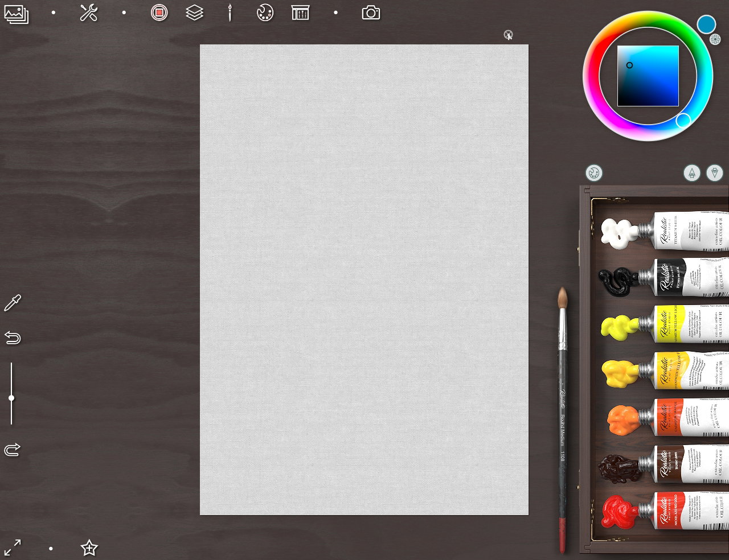Click the dot left of the camera icon
729x560 pixels.
point(335,13)
